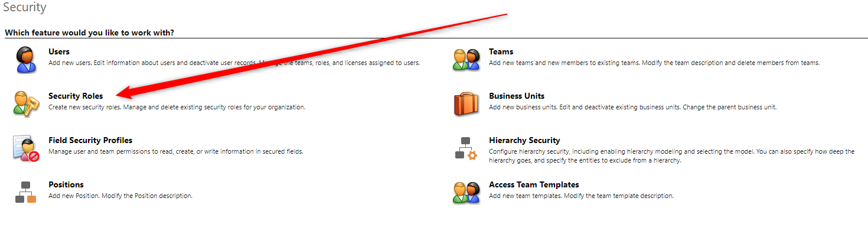Open the Hierarchy Security gear icon
Image resolution: width=868 pixels, height=240 pixels.
[466, 148]
